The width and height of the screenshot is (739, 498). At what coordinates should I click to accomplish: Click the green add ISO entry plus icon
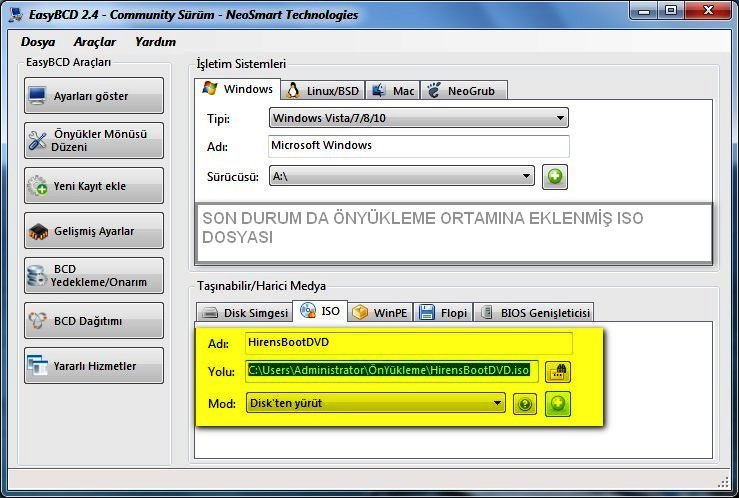coord(558,404)
